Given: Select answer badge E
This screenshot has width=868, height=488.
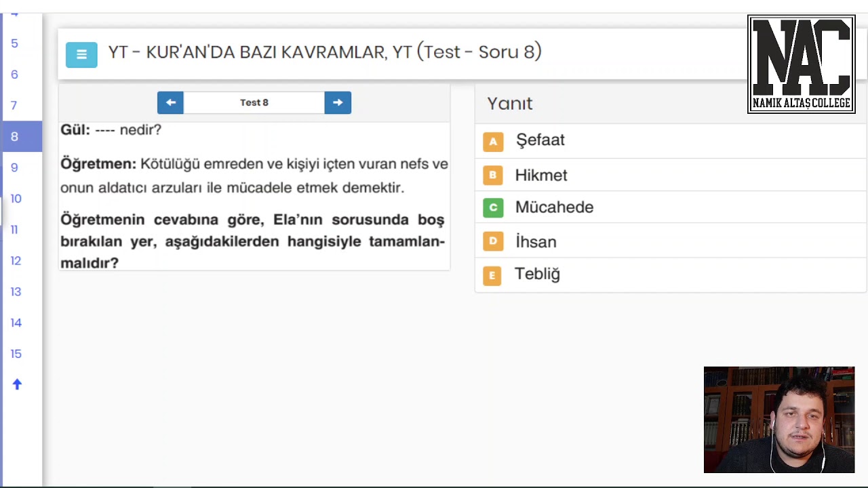Looking at the screenshot, I should coord(492,275).
